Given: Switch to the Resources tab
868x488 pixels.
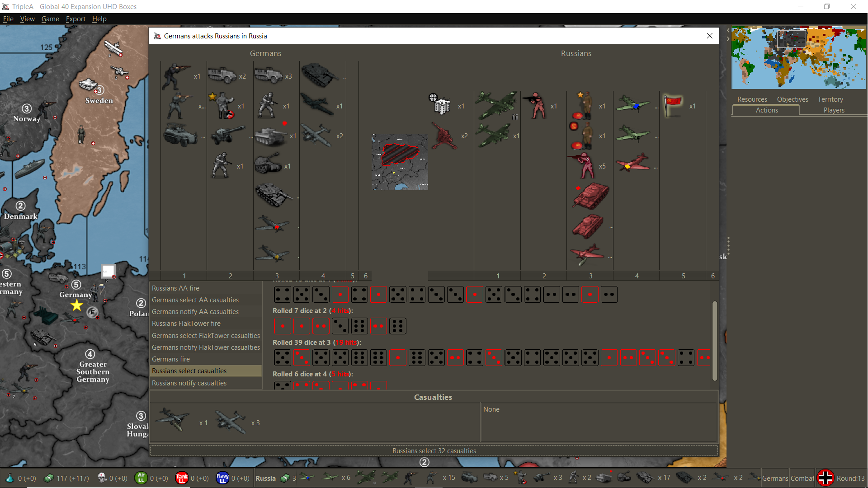Looking at the screenshot, I should point(752,99).
